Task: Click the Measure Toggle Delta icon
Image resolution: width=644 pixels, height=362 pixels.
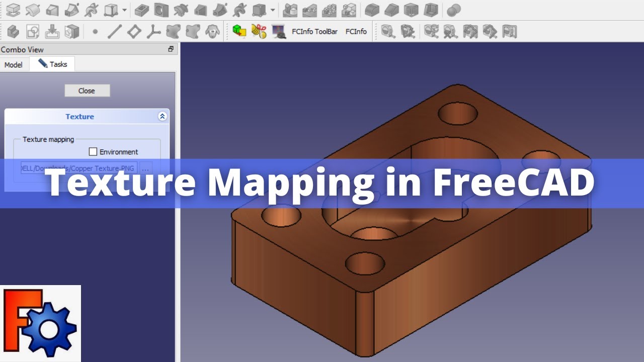Action: point(509,31)
